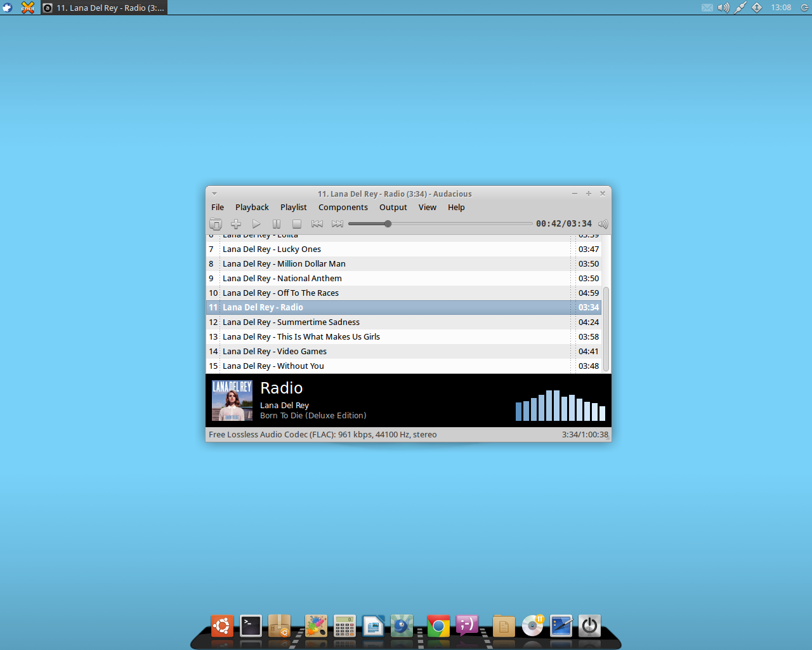Open the file manager folder dock icon
The width and height of the screenshot is (812, 650).
(x=504, y=627)
